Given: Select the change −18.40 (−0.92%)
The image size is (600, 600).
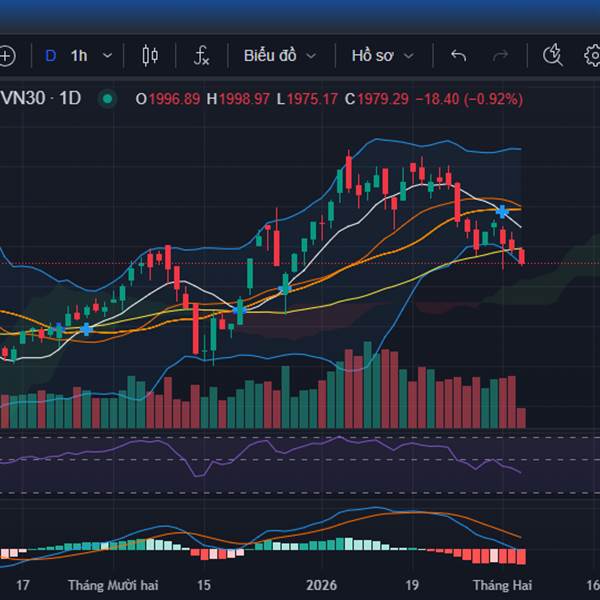Looking at the screenshot, I should (x=469, y=99).
